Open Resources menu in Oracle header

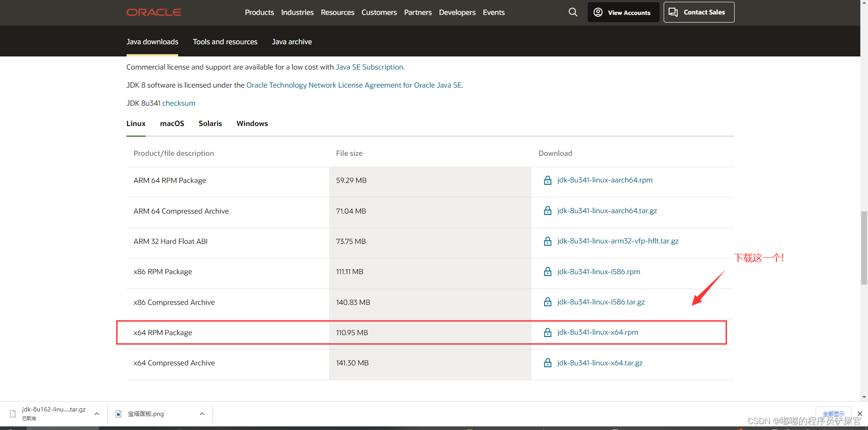coord(338,12)
